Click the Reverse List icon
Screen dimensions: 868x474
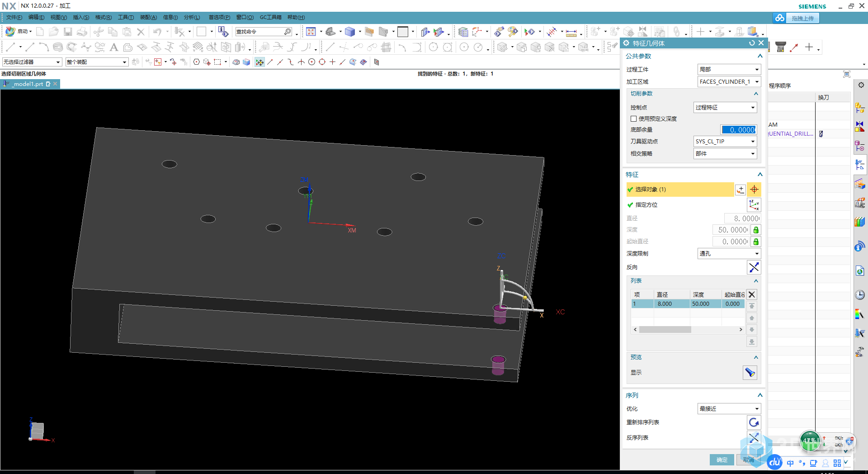(x=754, y=438)
